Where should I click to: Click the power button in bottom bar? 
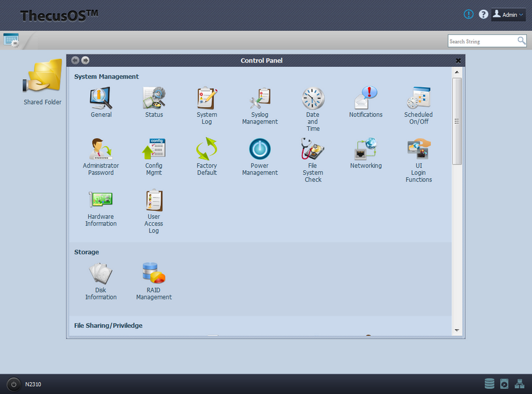(14, 384)
